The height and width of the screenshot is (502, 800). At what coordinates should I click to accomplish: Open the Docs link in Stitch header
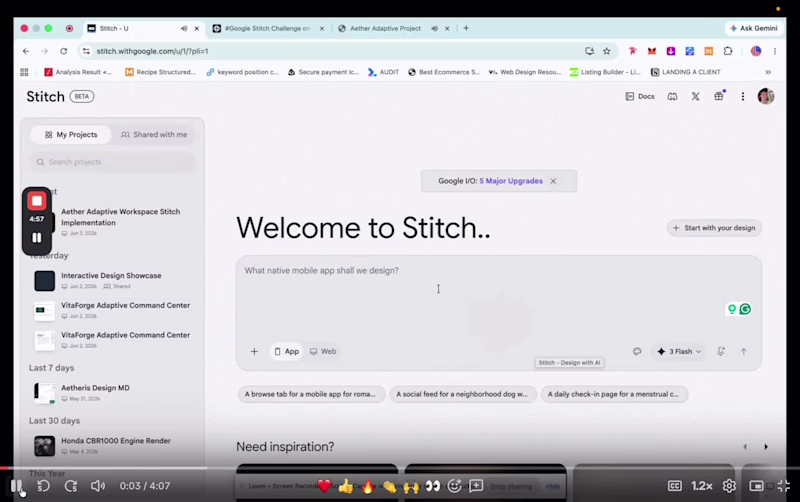pyautogui.click(x=640, y=96)
